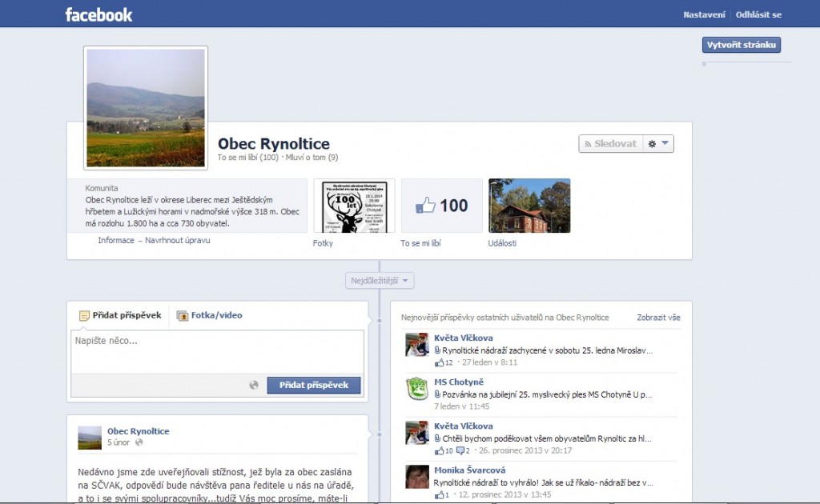Click the like icon under the 27 leden post
820x504 pixels.
click(x=439, y=362)
